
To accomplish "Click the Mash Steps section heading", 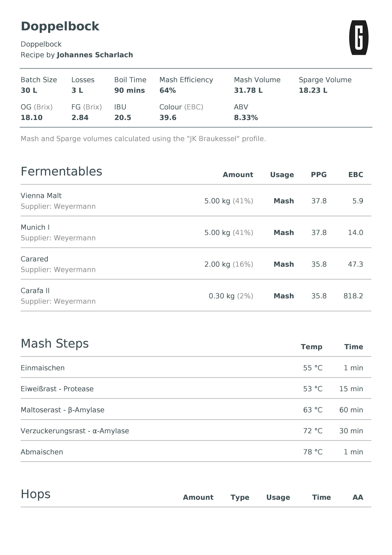I will point(55,344).
